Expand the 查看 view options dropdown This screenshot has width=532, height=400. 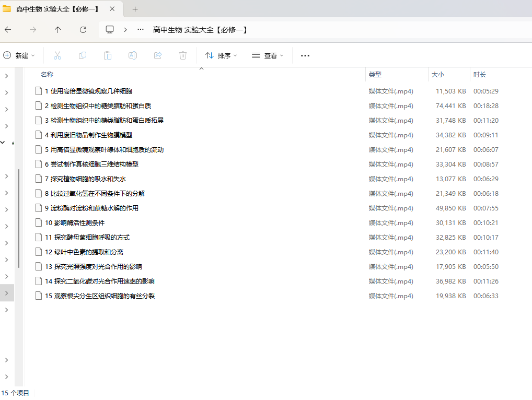268,55
